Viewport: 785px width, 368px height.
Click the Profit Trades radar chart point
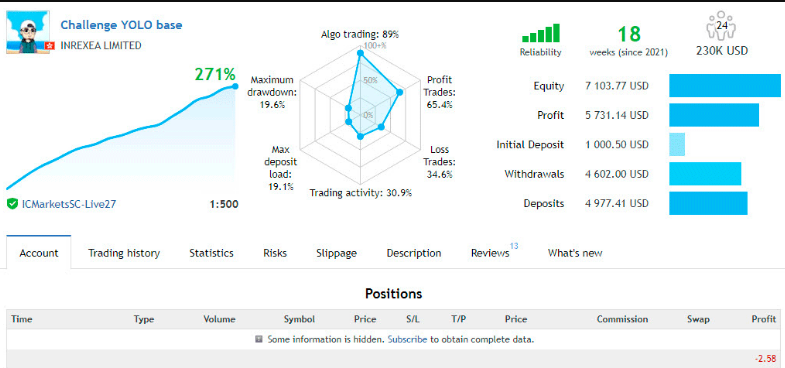point(399,92)
